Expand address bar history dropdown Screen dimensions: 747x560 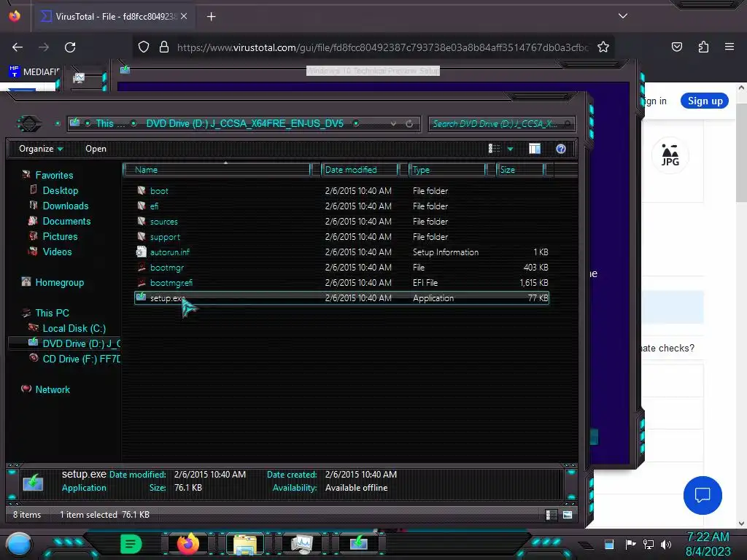coord(393,124)
